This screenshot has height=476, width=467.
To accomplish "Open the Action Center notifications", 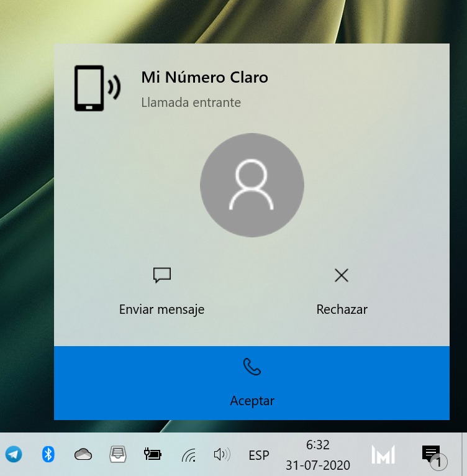I will tap(432, 455).
